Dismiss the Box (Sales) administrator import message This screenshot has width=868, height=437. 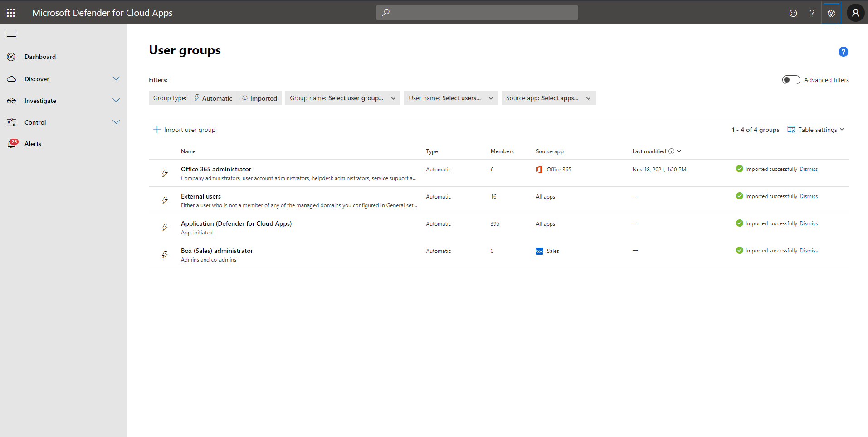(809, 251)
